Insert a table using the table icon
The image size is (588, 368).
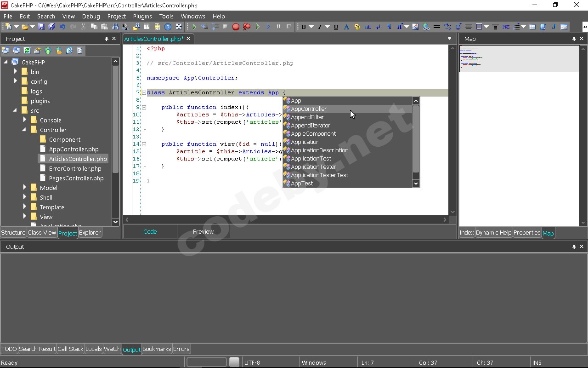(x=533, y=27)
